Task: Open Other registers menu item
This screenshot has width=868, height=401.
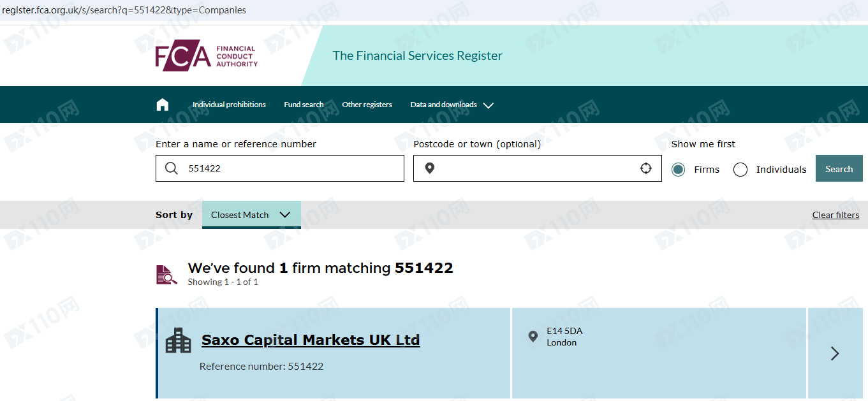Action: (x=367, y=105)
